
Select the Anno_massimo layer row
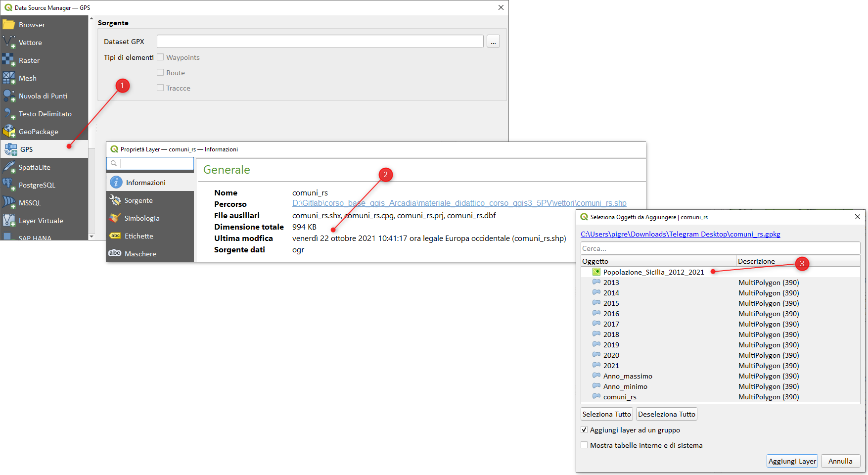click(627, 376)
